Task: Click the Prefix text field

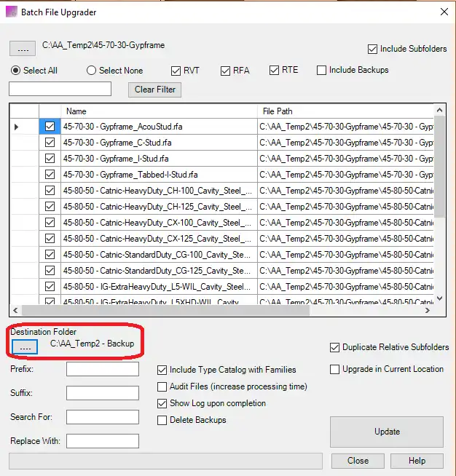Action: pyautogui.click(x=102, y=369)
